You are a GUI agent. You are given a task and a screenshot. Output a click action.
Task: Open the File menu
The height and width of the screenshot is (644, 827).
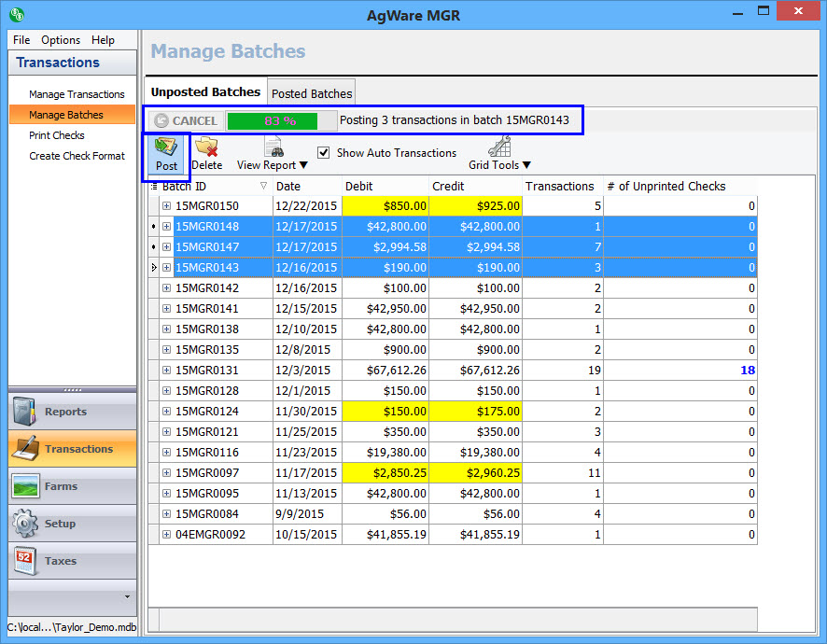point(21,40)
